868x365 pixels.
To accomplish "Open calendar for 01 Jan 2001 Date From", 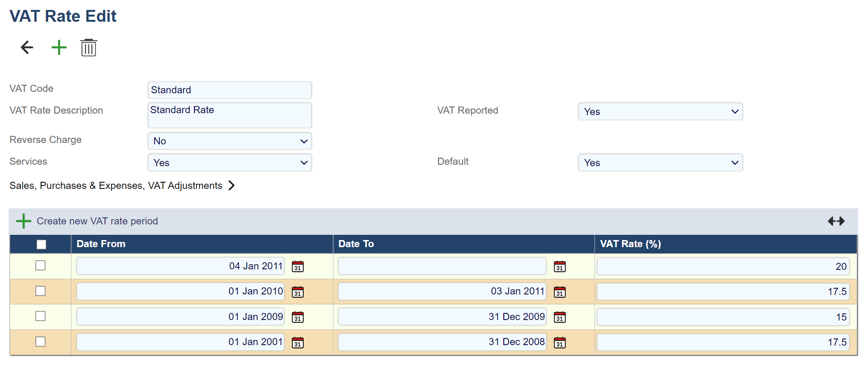I will [x=298, y=342].
